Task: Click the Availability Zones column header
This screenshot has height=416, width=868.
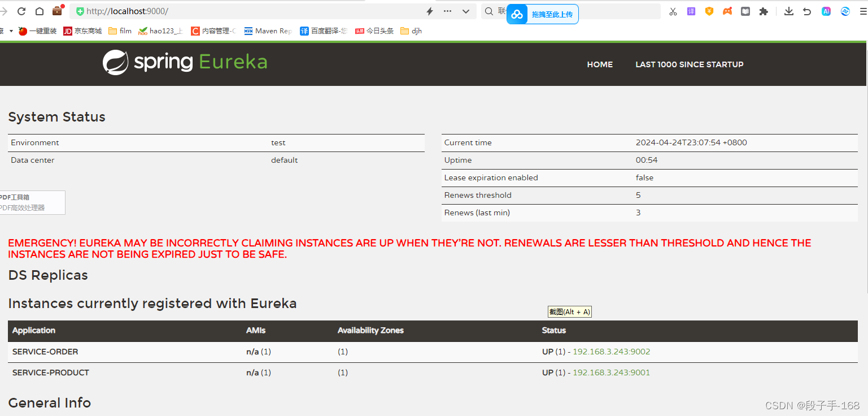Action: (370, 330)
